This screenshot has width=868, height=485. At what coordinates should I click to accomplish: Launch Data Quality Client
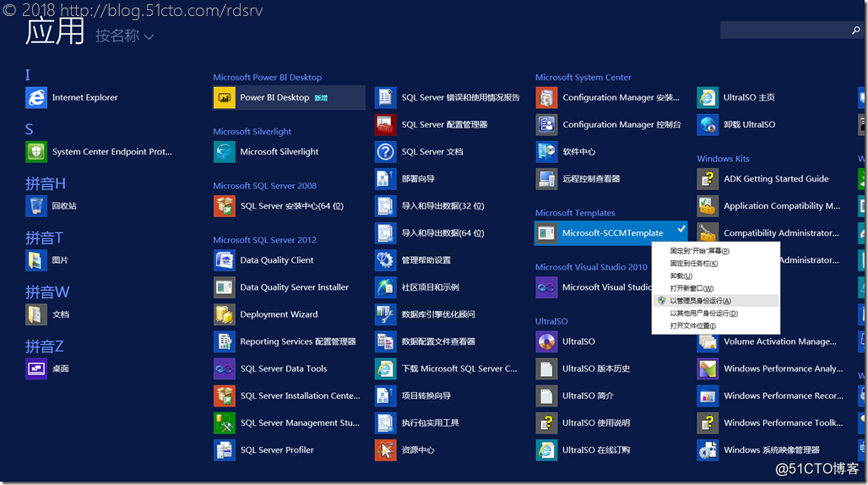pos(264,260)
